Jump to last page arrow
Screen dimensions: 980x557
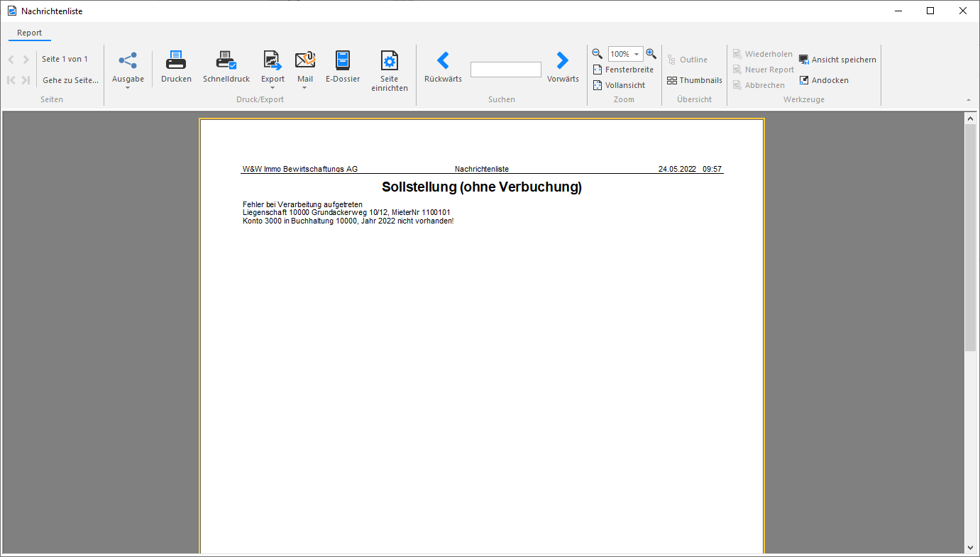pos(26,80)
